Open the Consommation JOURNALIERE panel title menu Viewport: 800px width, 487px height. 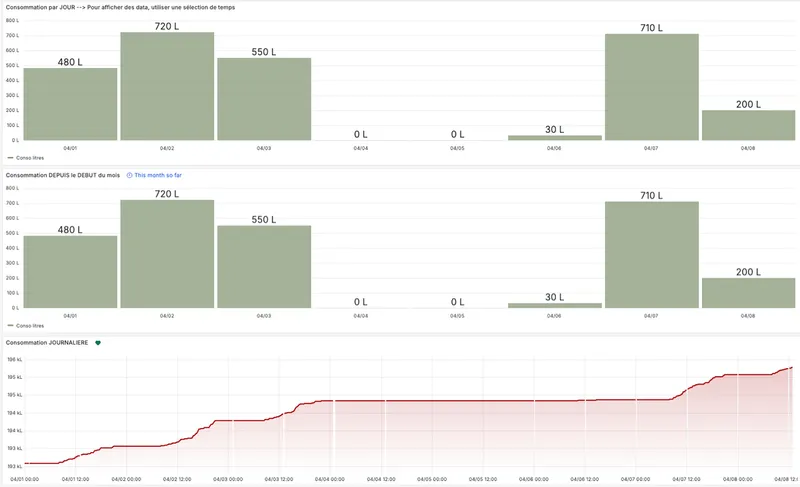click(x=47, y=343)
